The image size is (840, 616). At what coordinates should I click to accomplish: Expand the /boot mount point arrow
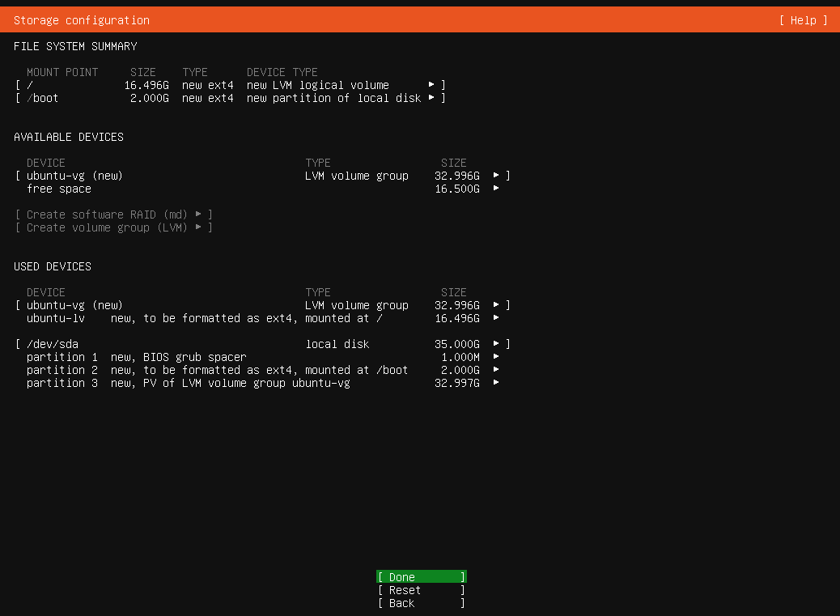coord(432,98)
